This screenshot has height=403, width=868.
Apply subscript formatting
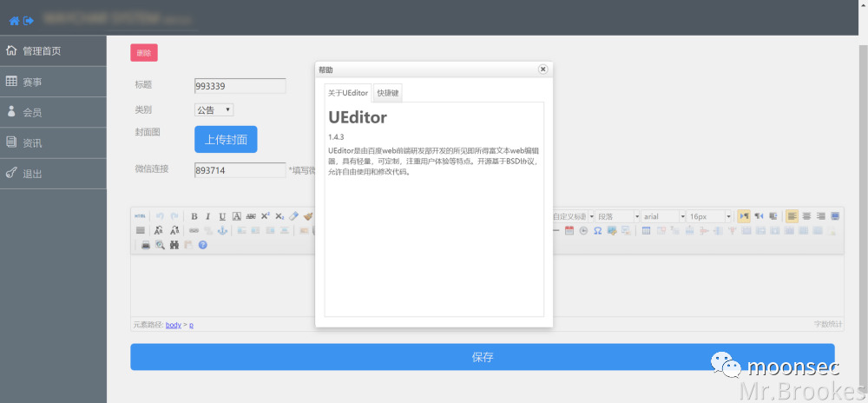point(279,216)
